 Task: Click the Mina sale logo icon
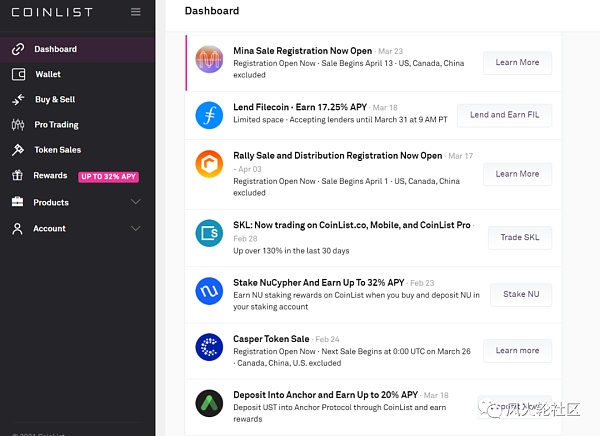pyautogui.click(x=209, y=59)
